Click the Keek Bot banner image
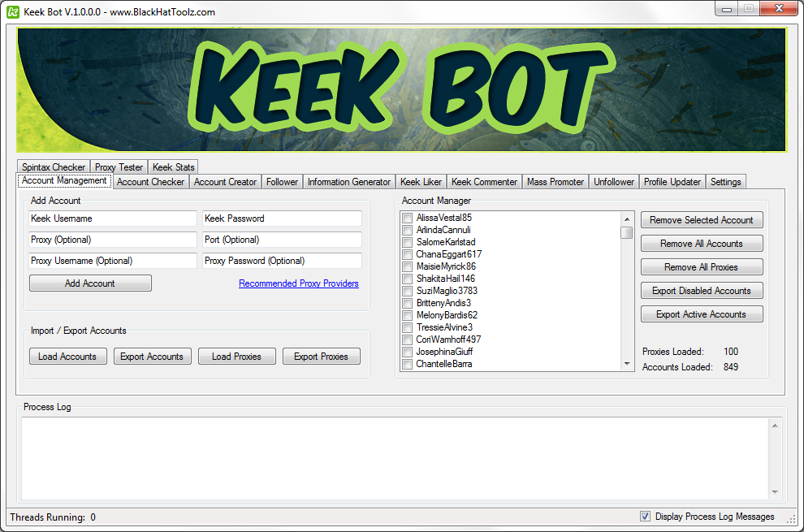This screenshot has height=532, width=804. [401, 90]
